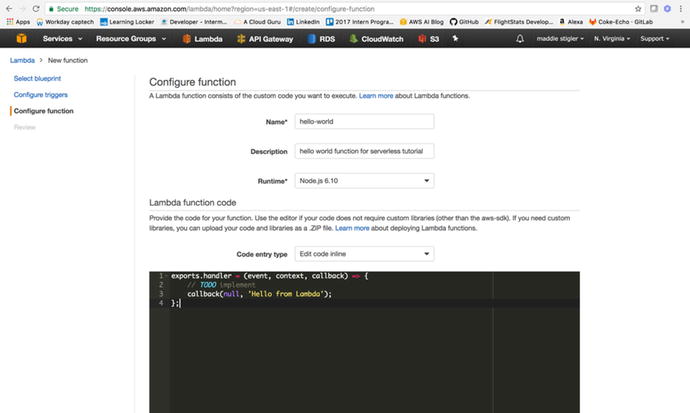Open the Lambda shortcut in the navbar
This screenshot has width=690, height=413.
coord(202,39)
